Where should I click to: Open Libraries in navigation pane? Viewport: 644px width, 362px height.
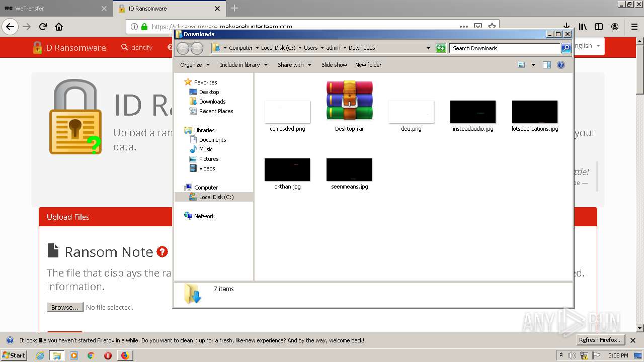click(x=204, y=130)
